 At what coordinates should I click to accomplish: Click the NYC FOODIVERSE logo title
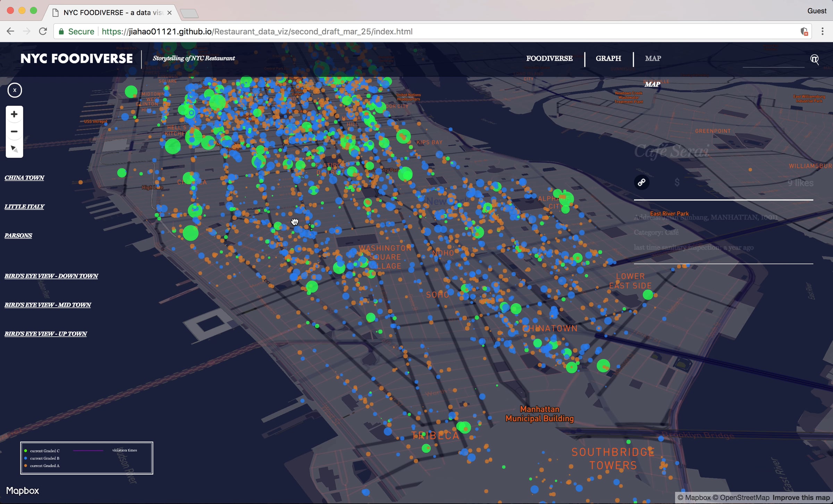pyautogui.click(x=77, y=59)
